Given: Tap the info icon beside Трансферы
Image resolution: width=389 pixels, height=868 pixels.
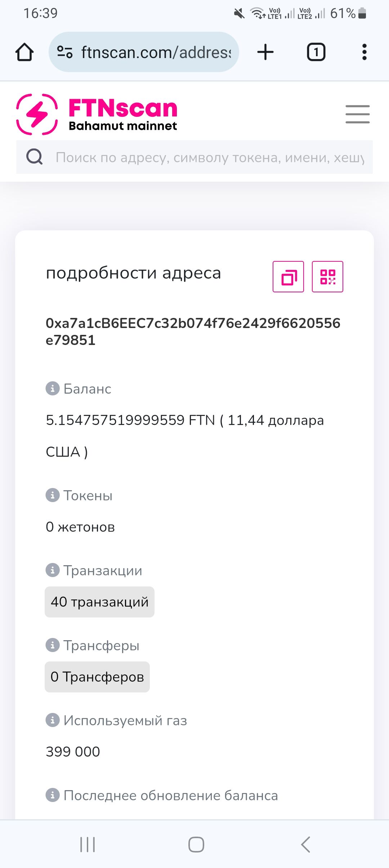Looking at the screenshot, I should pos(53,645).
